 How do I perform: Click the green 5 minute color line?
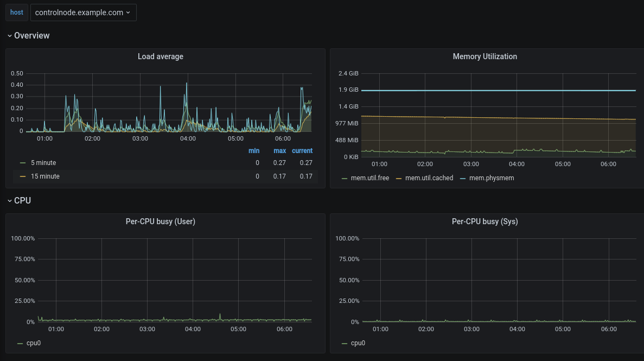pyautogui.click(x=23, y=163)
